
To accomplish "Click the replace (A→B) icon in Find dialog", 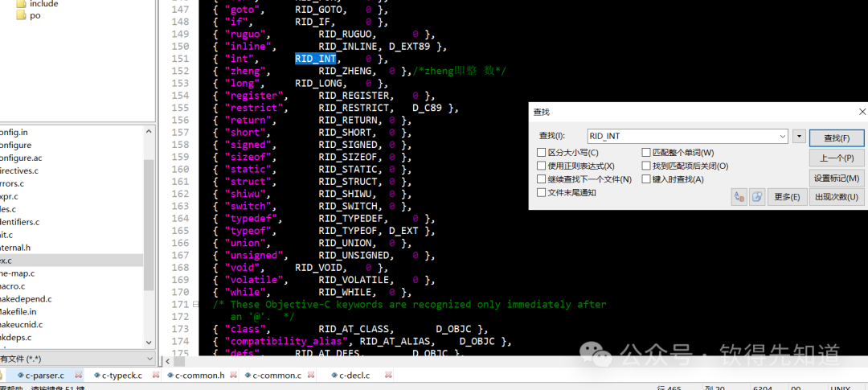I will tap(739, 197).
